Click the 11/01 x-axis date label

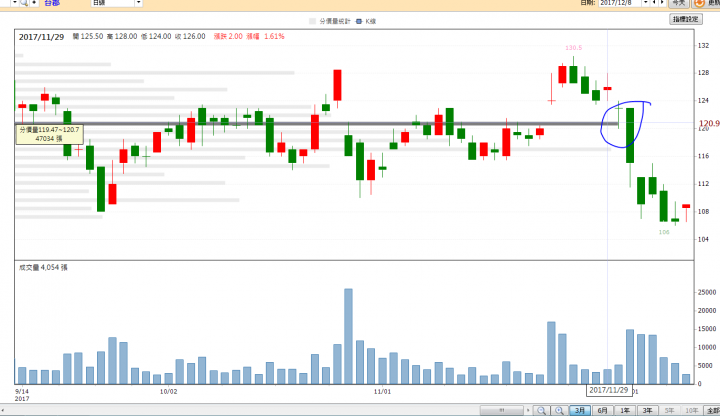[382, 392]
